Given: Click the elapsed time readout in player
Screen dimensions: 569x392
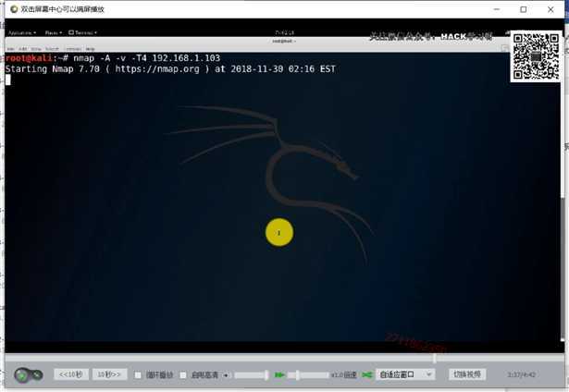Looking at the screenshot, I should (522, 374).
